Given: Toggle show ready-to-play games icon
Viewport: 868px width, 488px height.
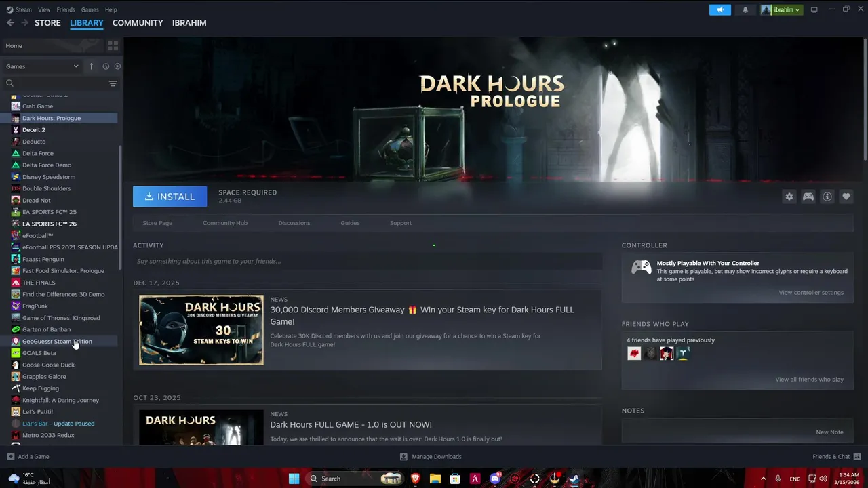Looking at the screenshot, I should (117, 66).
